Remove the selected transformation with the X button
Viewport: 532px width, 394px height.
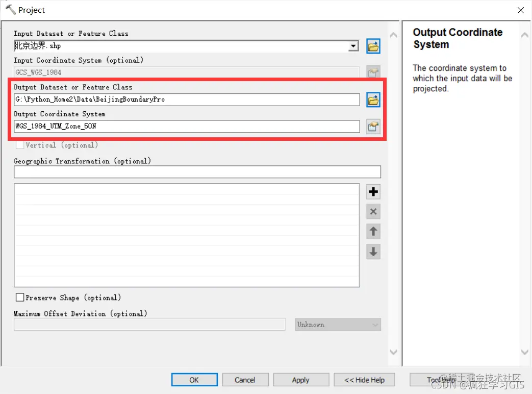[373, 211]
